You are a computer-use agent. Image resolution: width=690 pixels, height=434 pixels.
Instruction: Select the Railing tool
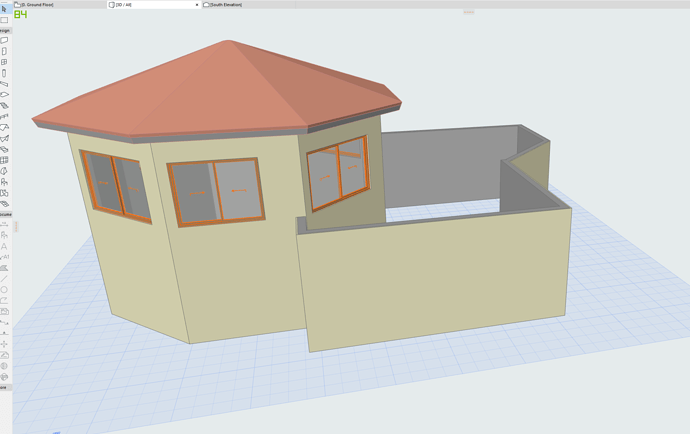[4, 117]
